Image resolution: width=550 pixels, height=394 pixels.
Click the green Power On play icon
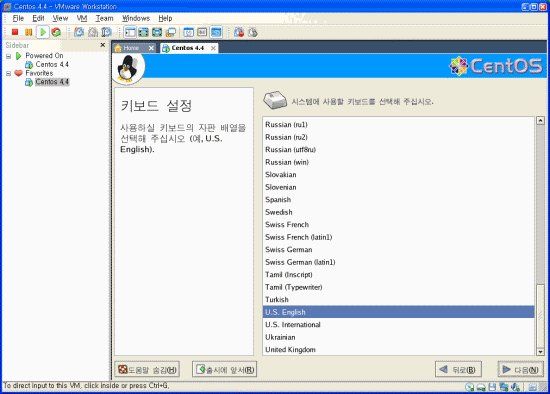coord(43,32)
